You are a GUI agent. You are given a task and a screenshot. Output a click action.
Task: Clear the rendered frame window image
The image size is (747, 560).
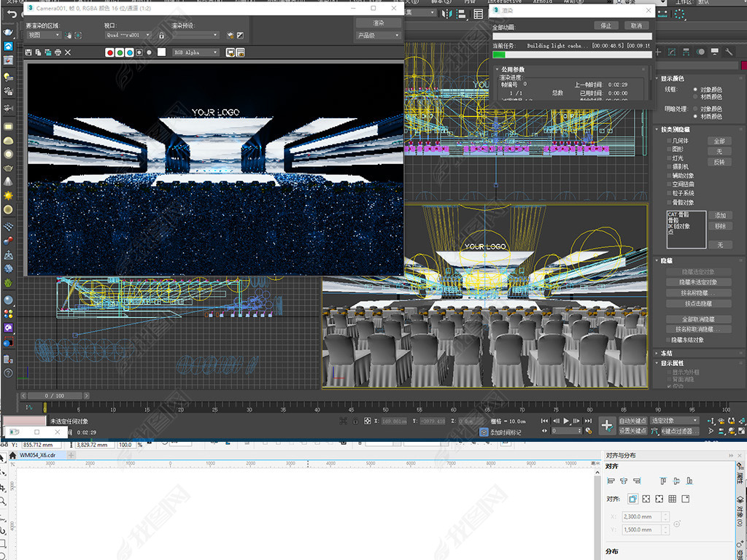point(68,52)
